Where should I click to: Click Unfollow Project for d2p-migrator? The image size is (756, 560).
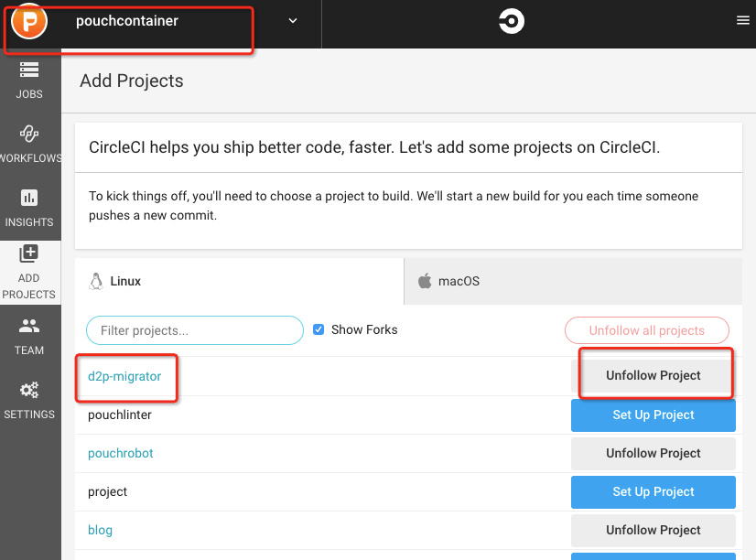(x=653, y=376)
